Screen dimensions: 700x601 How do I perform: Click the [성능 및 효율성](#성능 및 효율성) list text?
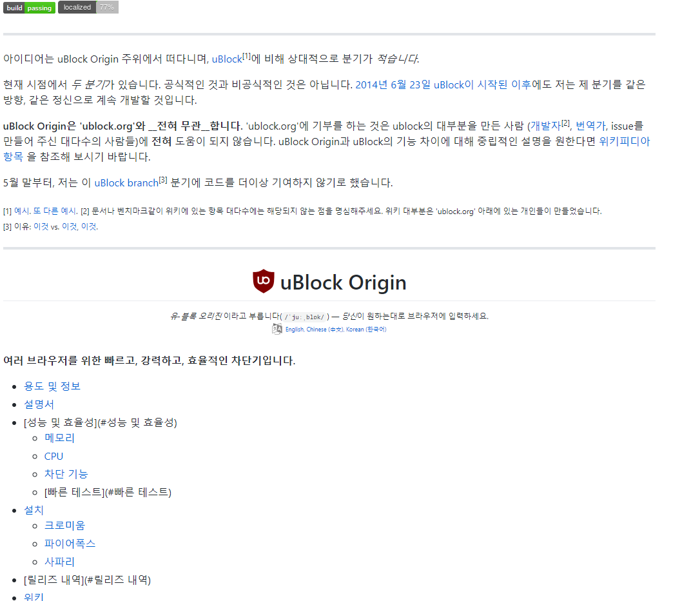[101, 422]
